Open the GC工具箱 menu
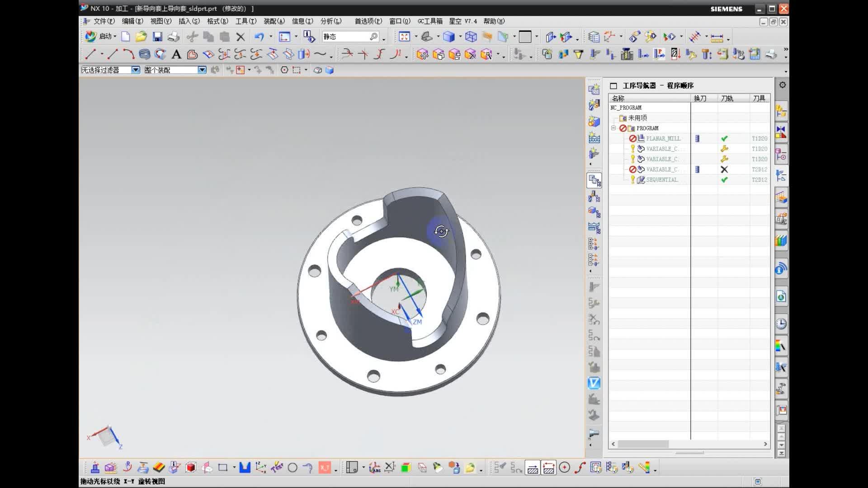 coord(430,21)
